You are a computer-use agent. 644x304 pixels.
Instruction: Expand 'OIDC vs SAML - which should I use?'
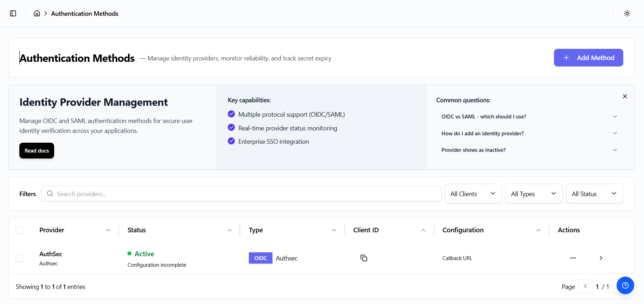coord(529,117)
